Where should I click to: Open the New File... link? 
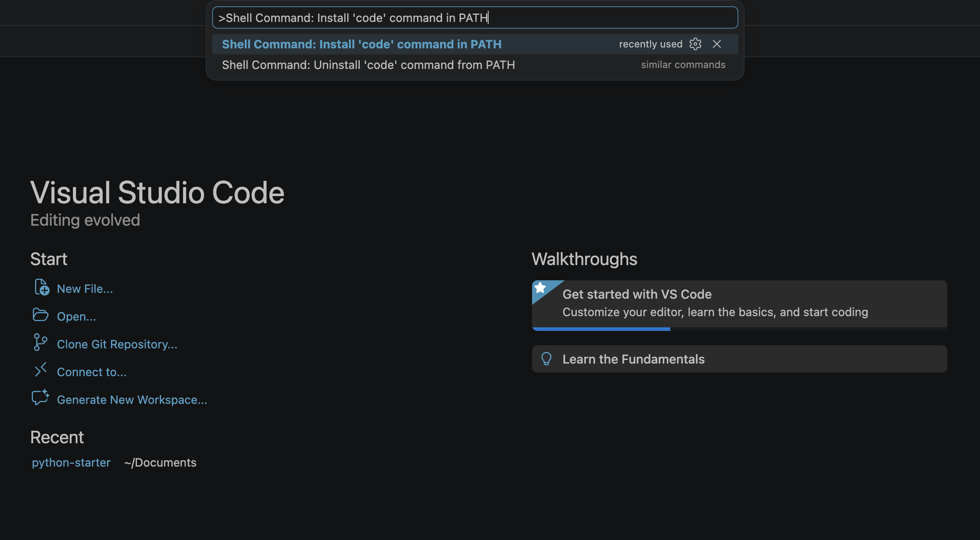[85, 289]
